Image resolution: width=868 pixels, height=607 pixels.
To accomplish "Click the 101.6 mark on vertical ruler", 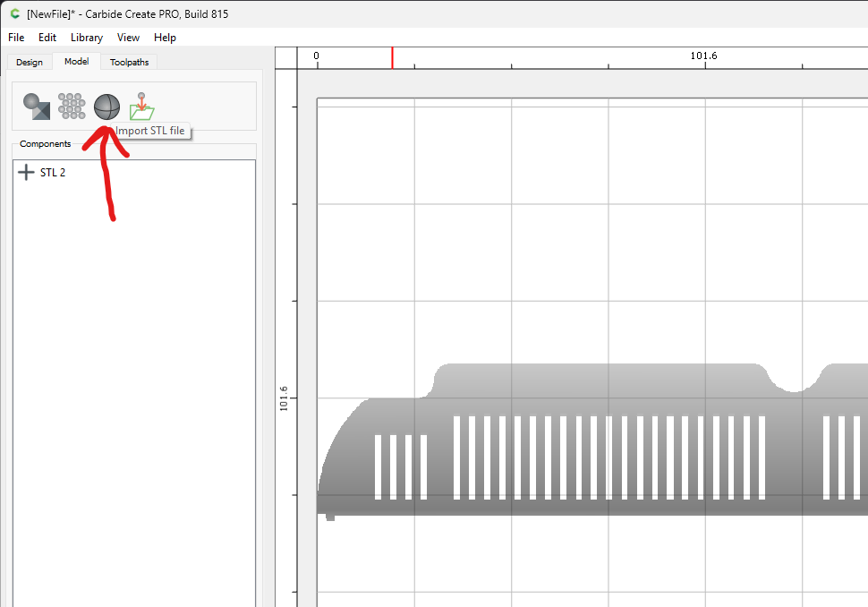I will [x=284, y=398].
